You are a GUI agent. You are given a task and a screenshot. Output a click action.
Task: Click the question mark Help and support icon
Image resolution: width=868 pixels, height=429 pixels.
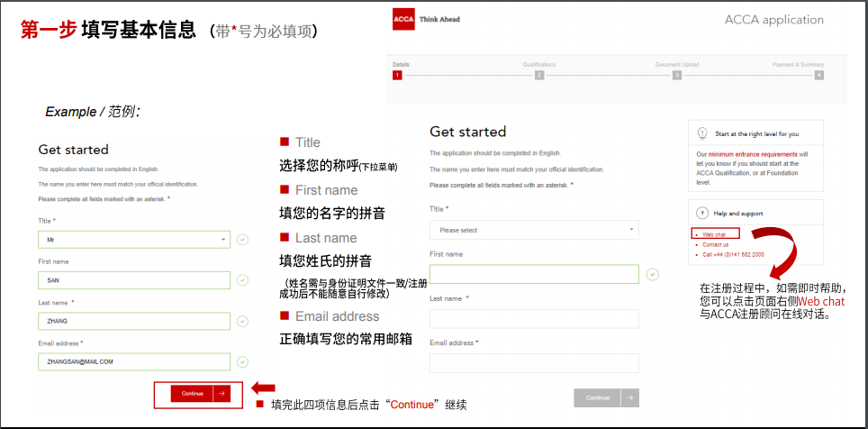tap(701, 214)
